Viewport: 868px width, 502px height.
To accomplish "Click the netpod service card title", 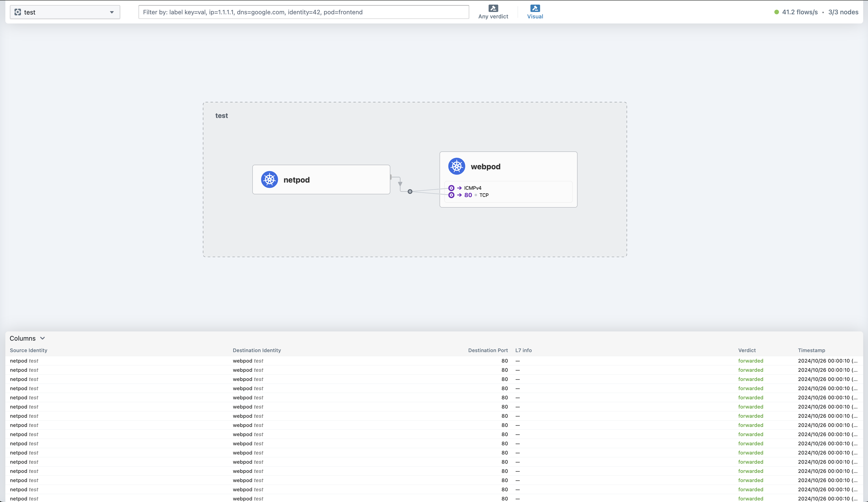I will (x=296, y=180).
